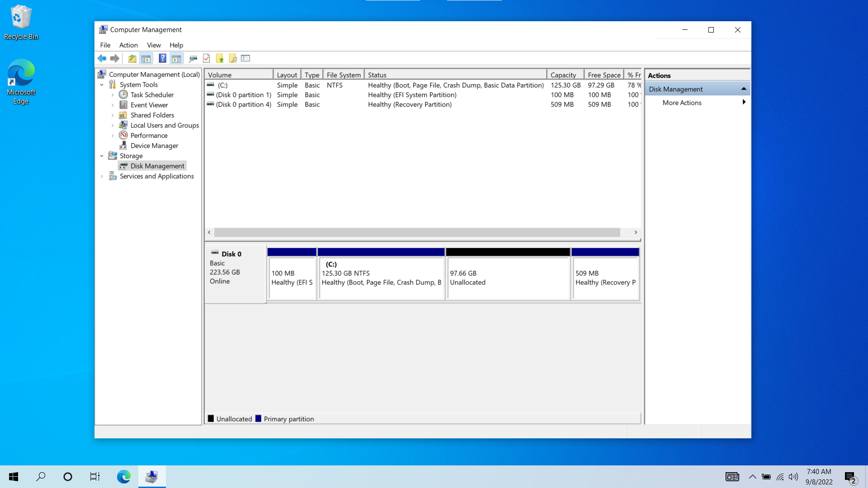This screenshot has width=868, height=488.
Task: Select the C: volume row
Action: coord(423,84)
